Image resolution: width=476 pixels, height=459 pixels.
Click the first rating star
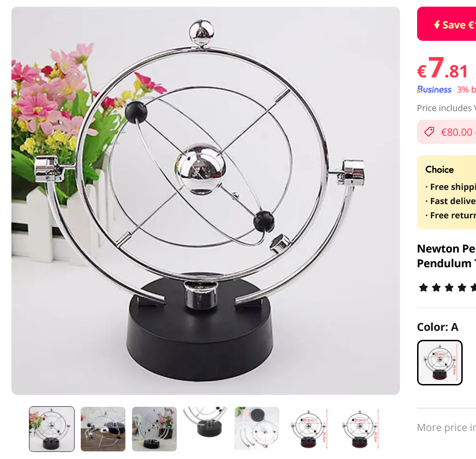(x=423, y=287)
